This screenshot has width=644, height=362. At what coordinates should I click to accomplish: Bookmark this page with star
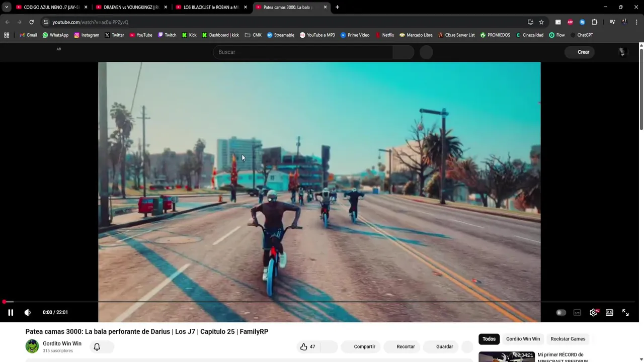[x=541, y=22]
